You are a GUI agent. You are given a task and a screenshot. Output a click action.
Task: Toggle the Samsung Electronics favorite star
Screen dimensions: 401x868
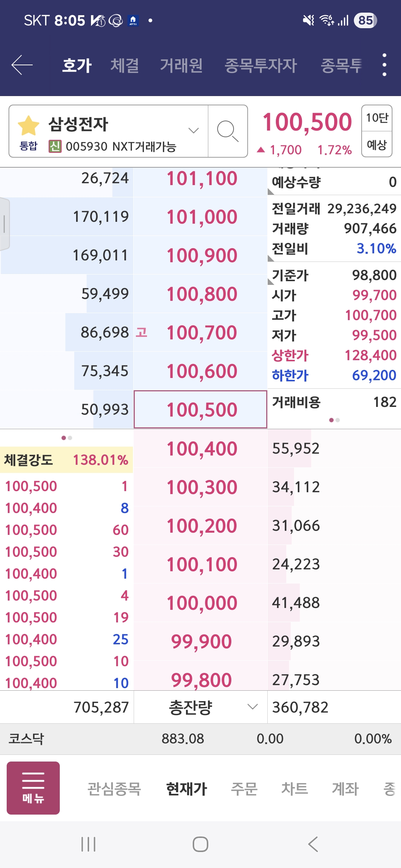29,125
